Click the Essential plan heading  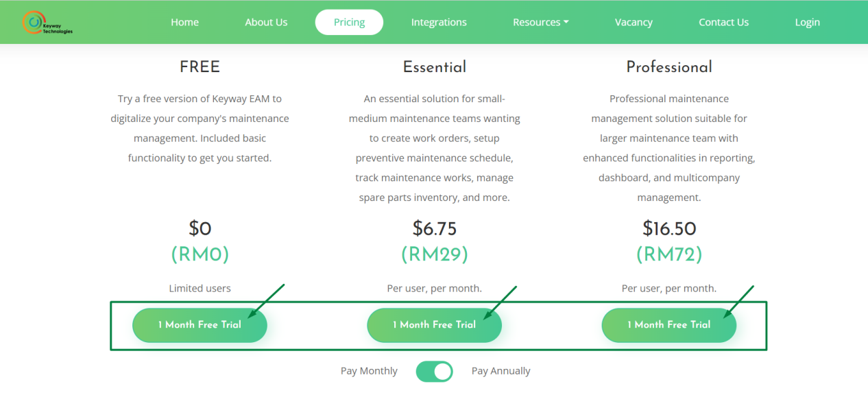pos(435,67)
